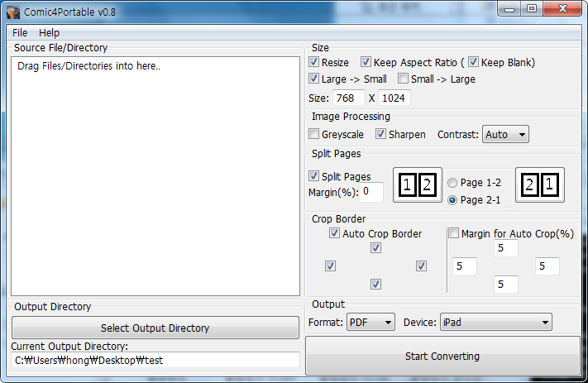Minimize the Comic4Portable window

[x=509, y=9]
